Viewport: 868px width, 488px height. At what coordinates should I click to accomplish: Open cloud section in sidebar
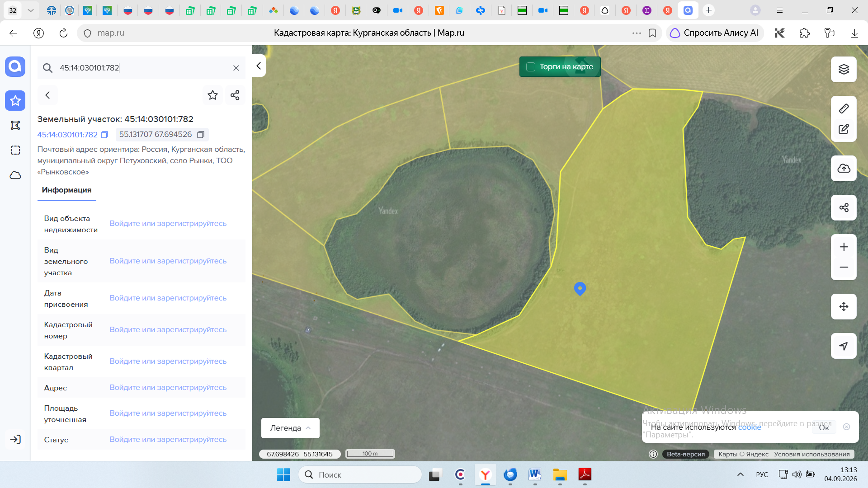15,175
